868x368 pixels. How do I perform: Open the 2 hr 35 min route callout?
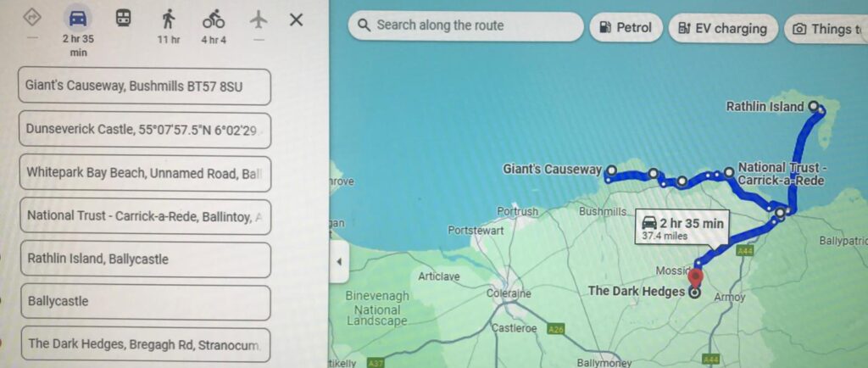(682, 228)
